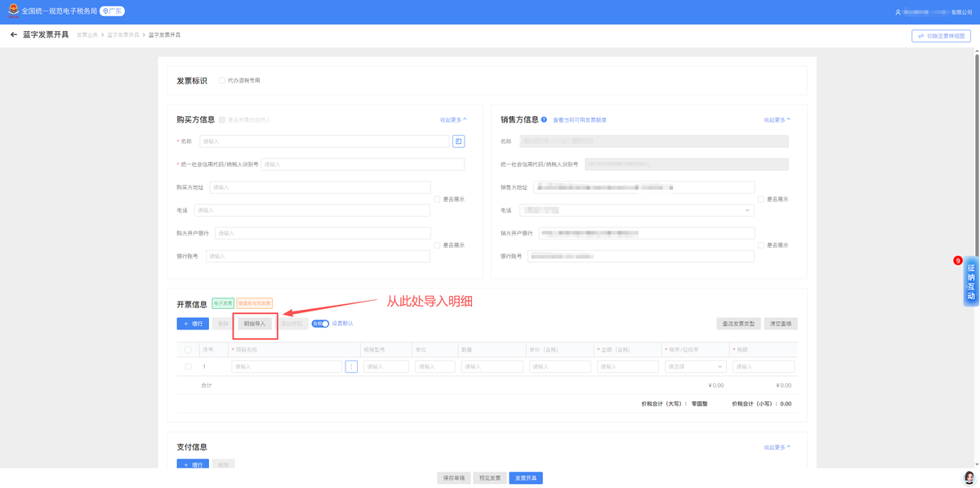Focus the 项目名称 input in row 1
Viewport: 980px width, 488px height.
(287, 367)
